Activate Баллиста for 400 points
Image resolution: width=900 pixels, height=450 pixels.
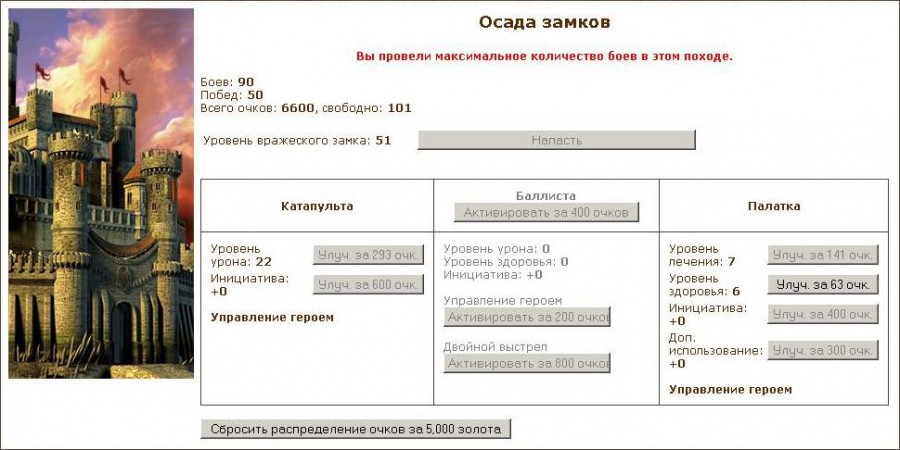[x=546, y=212]
